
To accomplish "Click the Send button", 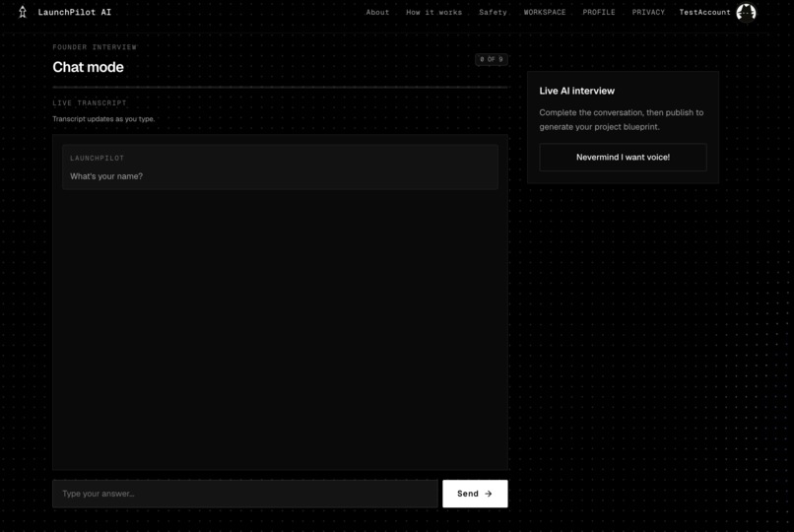I will pos(475,494).
